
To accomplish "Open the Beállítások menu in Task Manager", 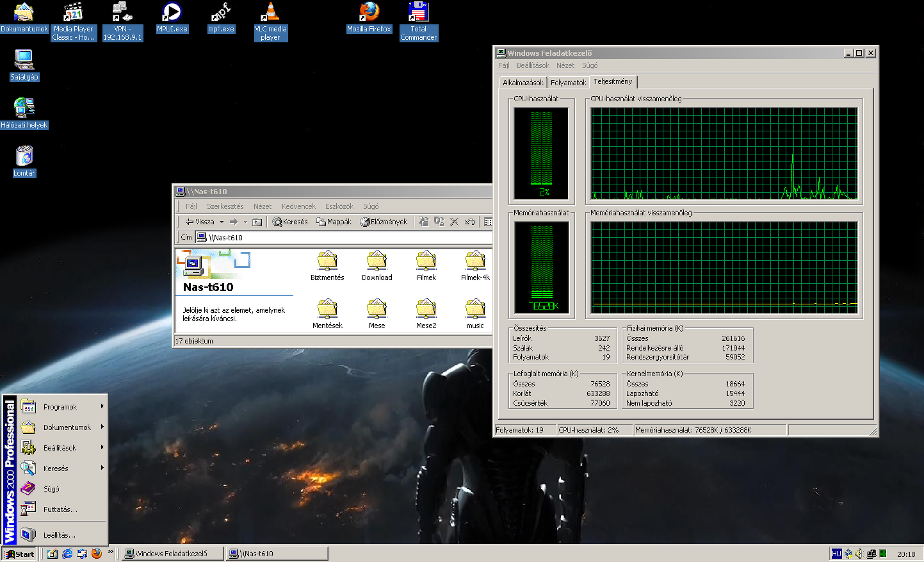I will [x=533, y=65].
